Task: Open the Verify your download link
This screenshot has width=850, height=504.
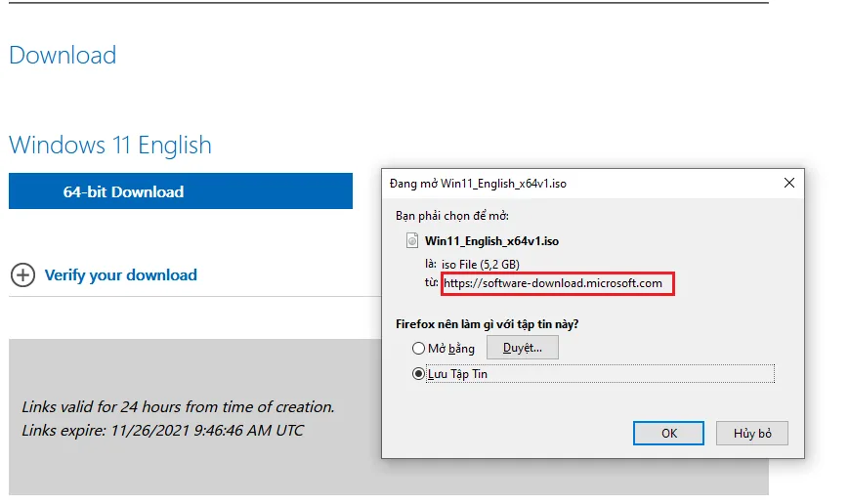Action: [120, 275]
